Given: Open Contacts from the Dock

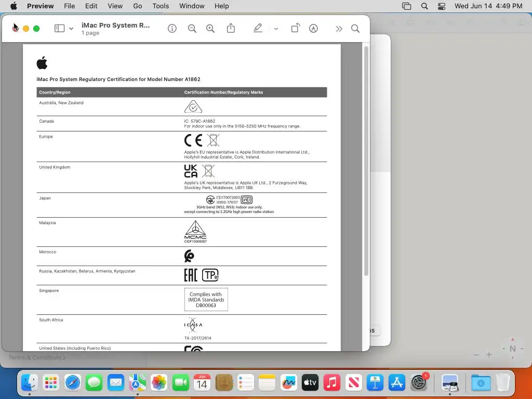Looking at the screenshot, I should click(x=224, y=383).
